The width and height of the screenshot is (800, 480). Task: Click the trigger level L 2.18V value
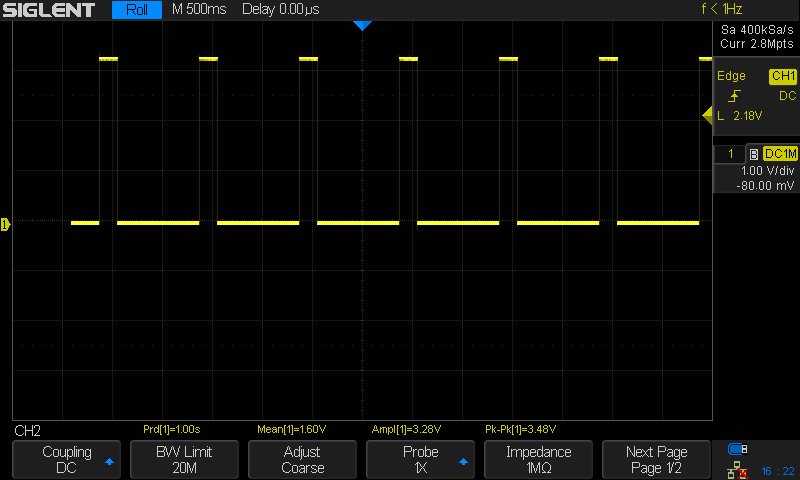[740, 116]
